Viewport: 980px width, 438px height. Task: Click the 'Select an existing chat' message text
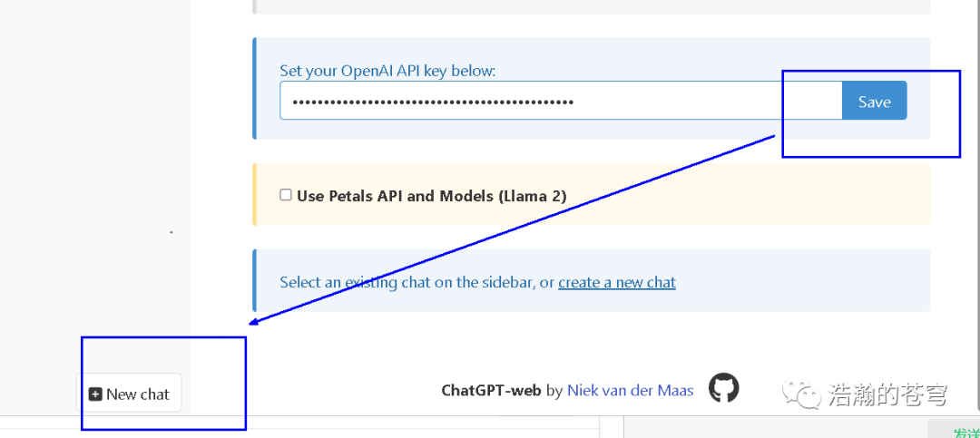(x=416, y=282)
